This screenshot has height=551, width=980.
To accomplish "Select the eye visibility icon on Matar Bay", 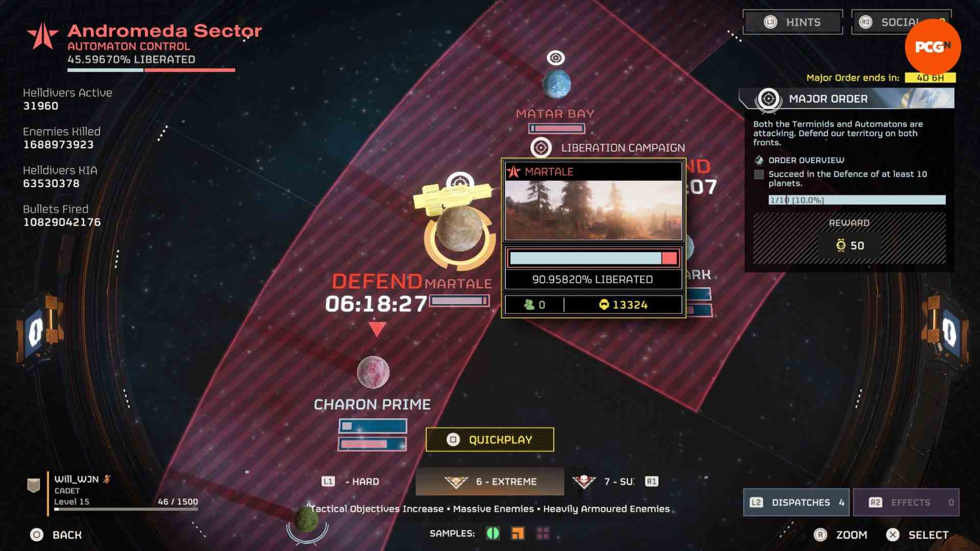I will point(556,57).
